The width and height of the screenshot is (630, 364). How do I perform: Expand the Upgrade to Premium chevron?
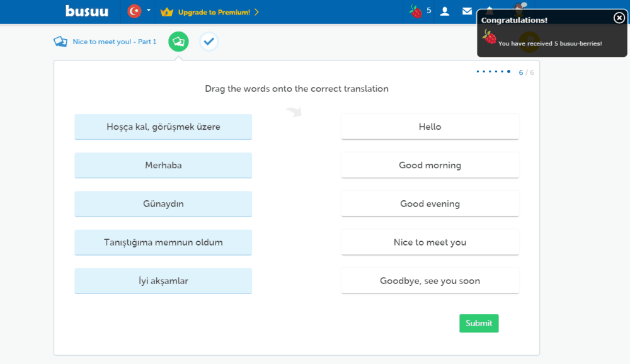(x=257, y=12)
